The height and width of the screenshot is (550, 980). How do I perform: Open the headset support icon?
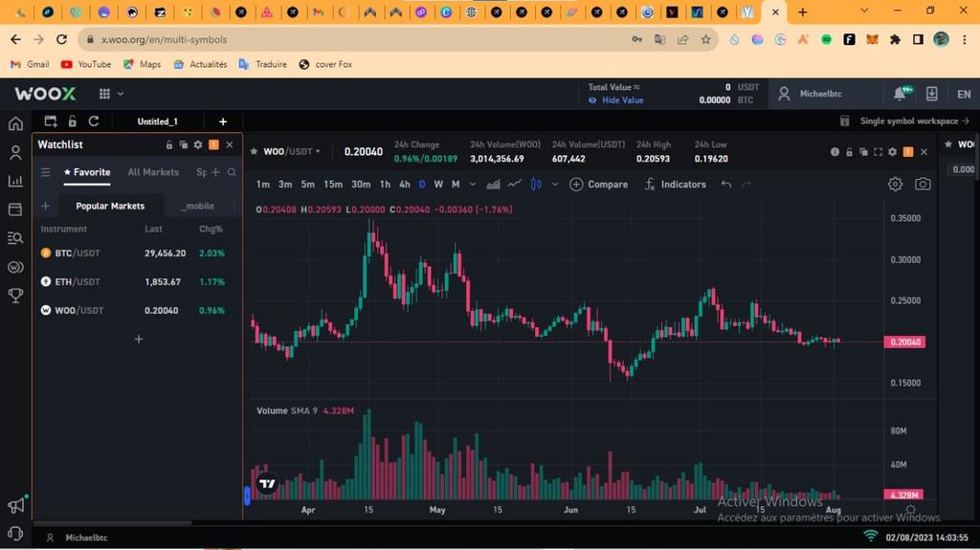click(15, 534)
